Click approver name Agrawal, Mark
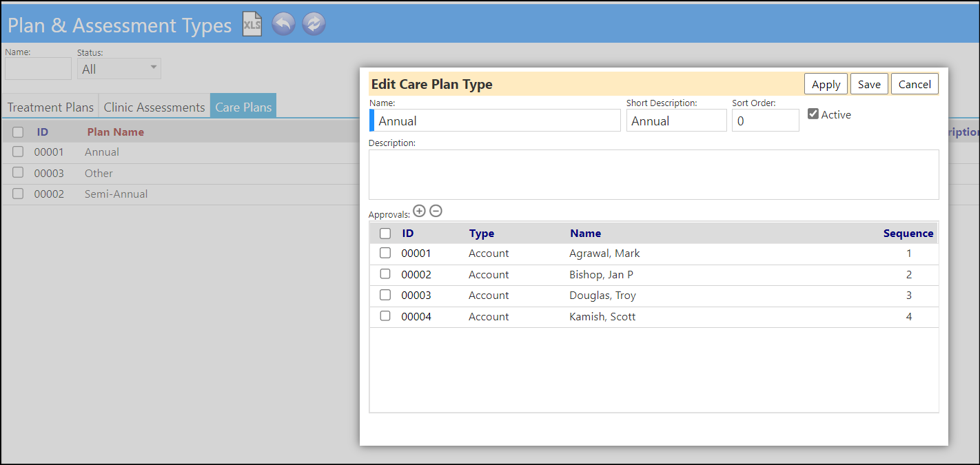 pos(604,253)
